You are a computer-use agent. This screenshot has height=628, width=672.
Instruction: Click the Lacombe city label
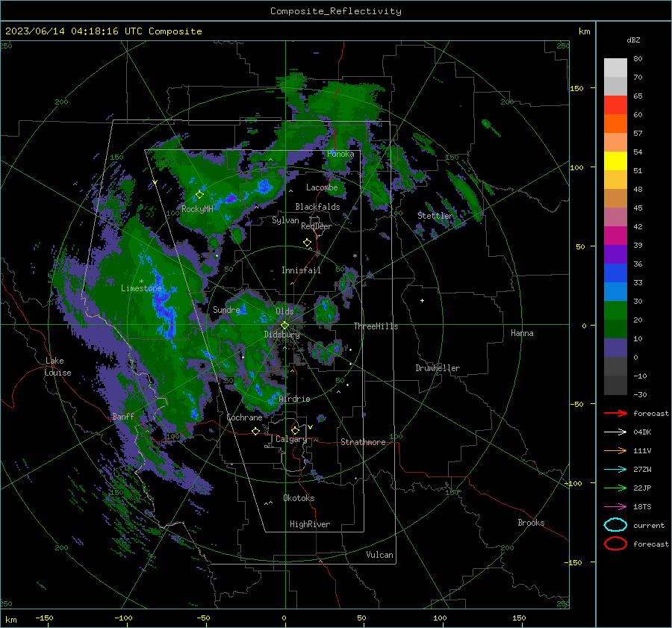pos(322,187)
